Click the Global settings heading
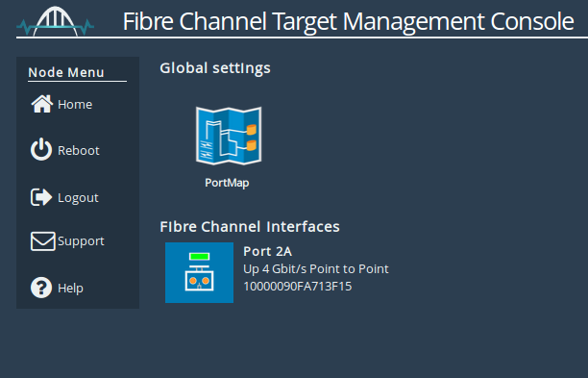Screen dimensions: 588x378 [215, 68]
